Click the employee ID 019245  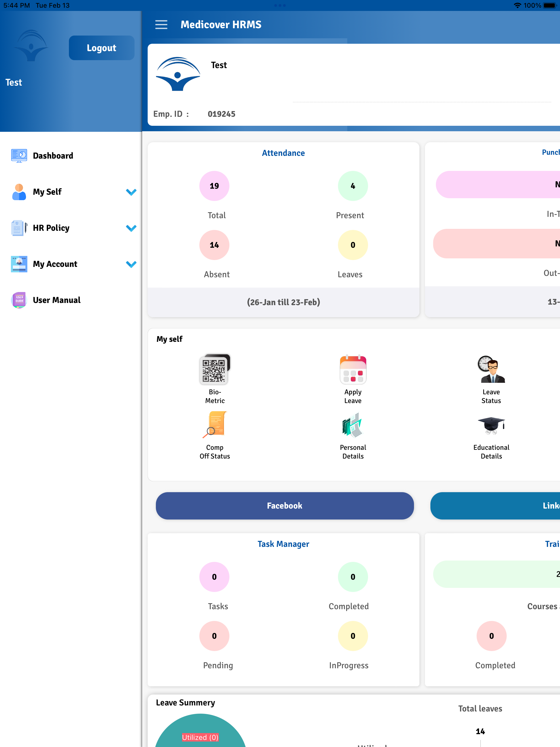(x=221, y=114)
